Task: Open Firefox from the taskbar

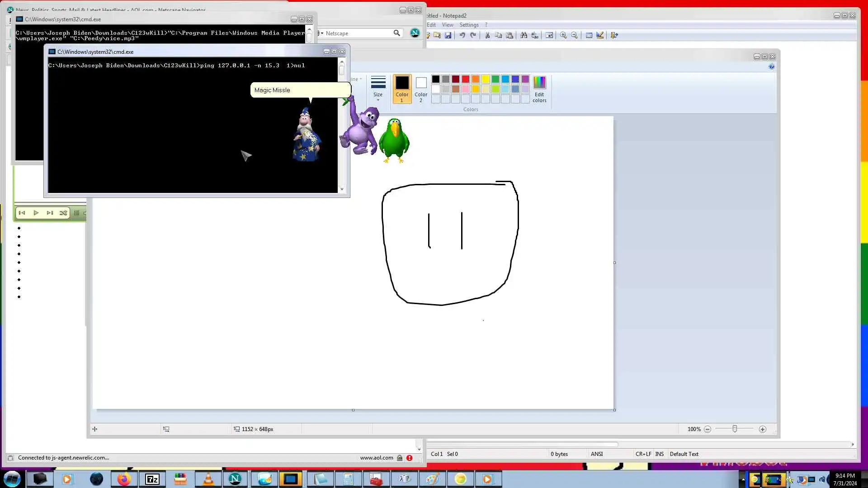Action: 124,479
